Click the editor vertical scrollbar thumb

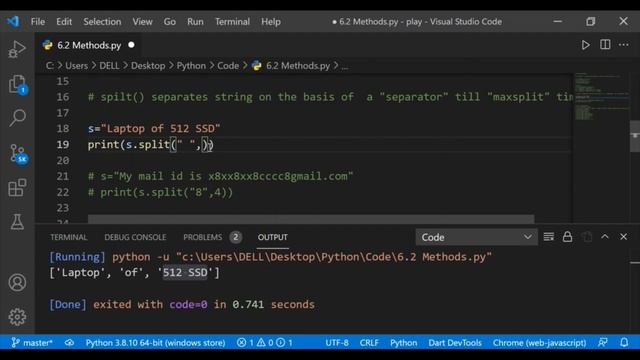pyautogui.click(x=635, y=136)
